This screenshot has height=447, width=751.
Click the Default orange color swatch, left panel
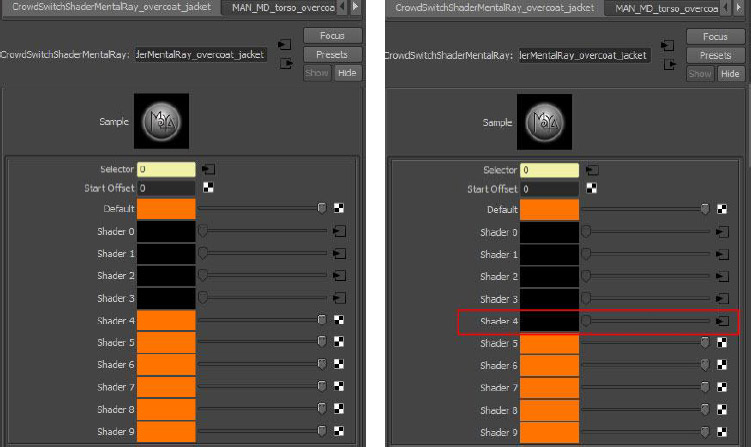(166, 209)
